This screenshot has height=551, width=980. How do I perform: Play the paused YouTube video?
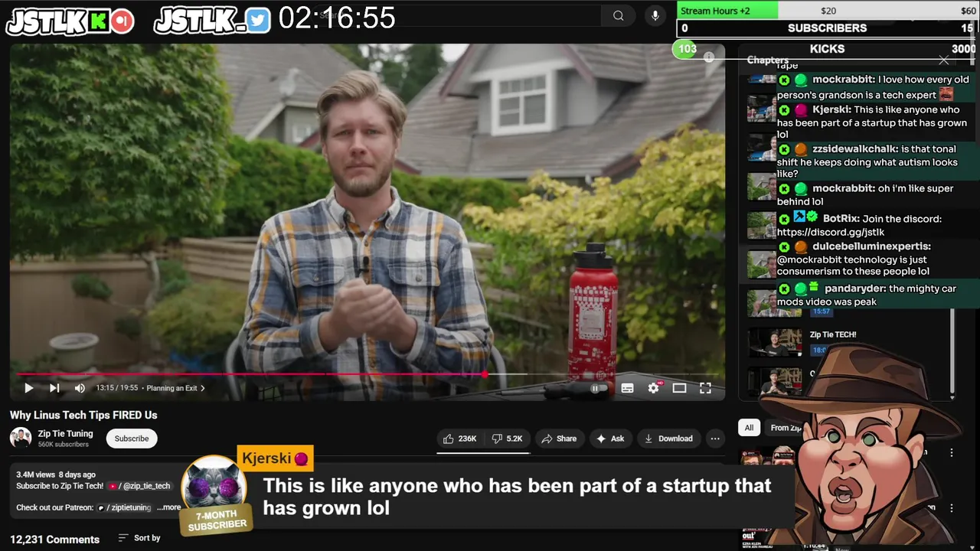(x=28, y=388)
